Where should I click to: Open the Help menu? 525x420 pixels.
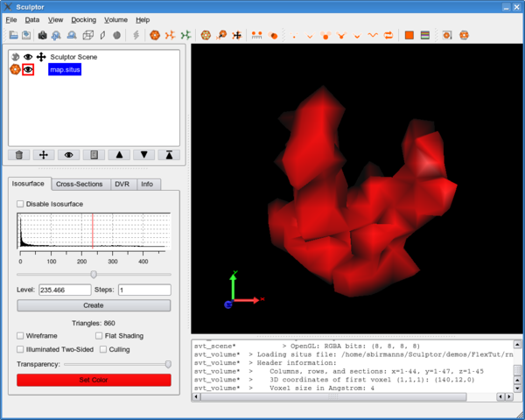pyautogui.click(x=143, y=20)
